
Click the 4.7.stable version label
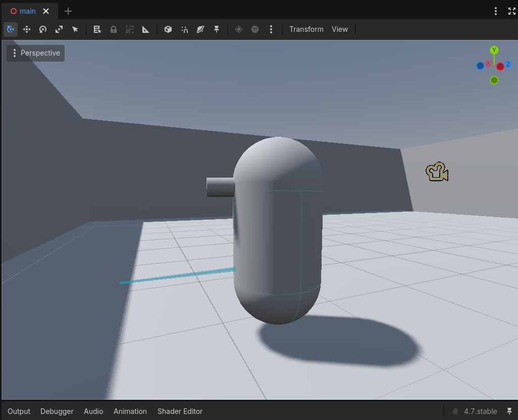tap(480, 411)
